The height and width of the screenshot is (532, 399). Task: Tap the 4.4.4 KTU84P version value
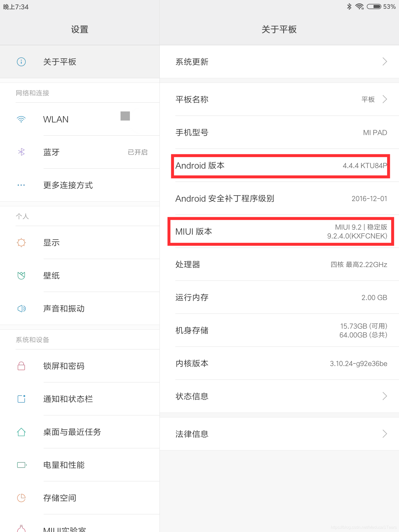coord(365,165)
